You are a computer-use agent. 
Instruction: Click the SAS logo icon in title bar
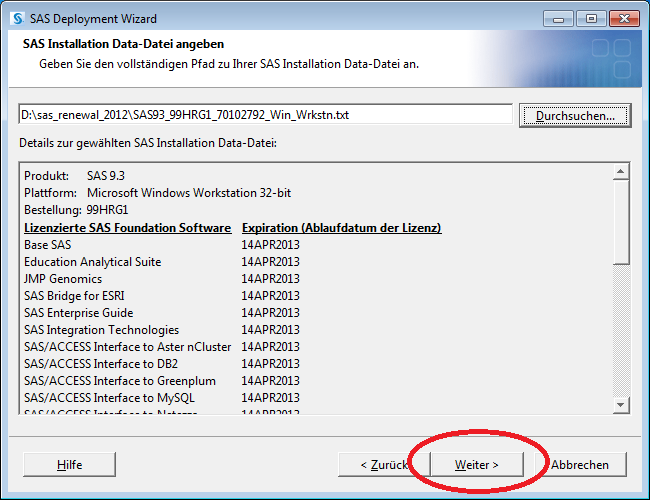tap(18, 19)
